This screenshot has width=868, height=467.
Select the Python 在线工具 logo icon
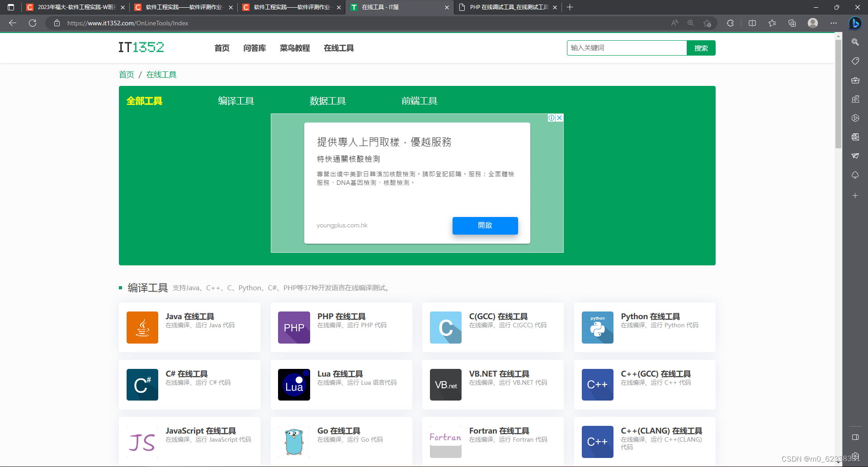[597, 327]
